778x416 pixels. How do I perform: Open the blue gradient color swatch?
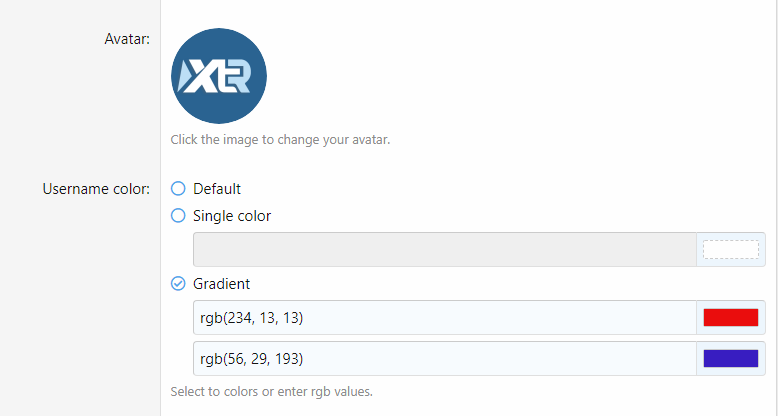click(730, 358)
